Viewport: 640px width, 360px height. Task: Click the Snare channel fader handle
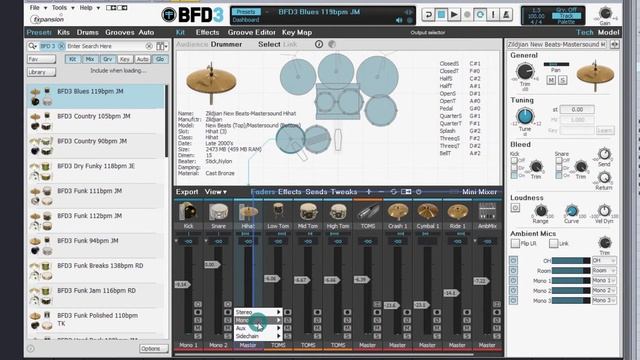212,264
